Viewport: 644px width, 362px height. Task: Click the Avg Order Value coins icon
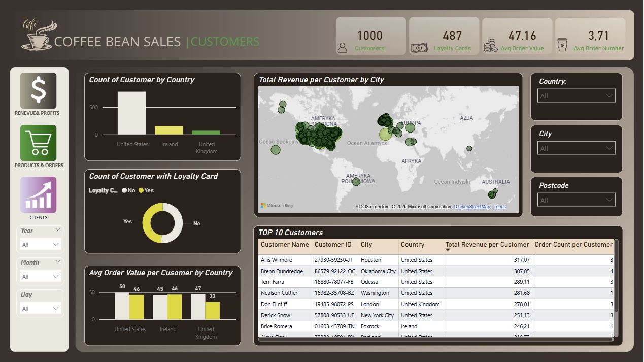(490, 46)
